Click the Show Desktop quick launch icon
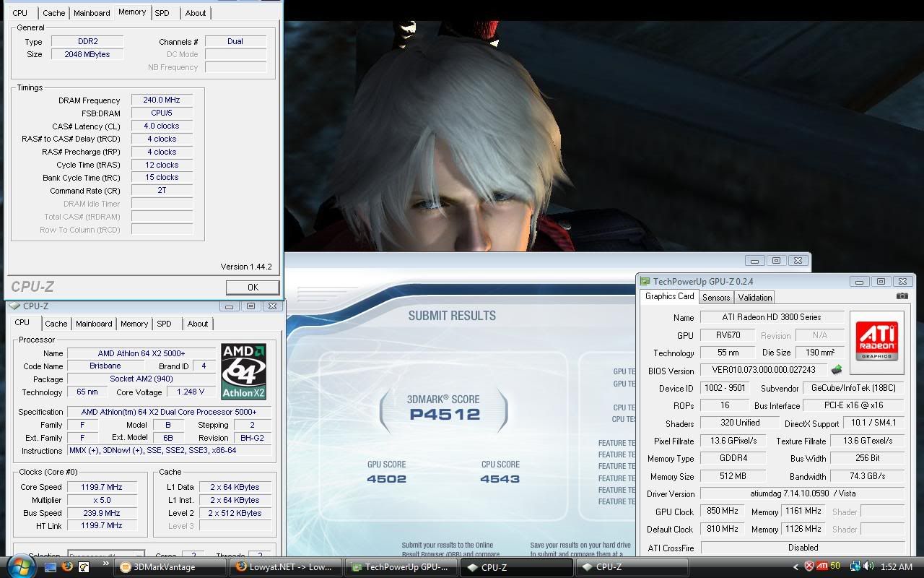This screenshot has height=578, width=924. tap(51, 567)
